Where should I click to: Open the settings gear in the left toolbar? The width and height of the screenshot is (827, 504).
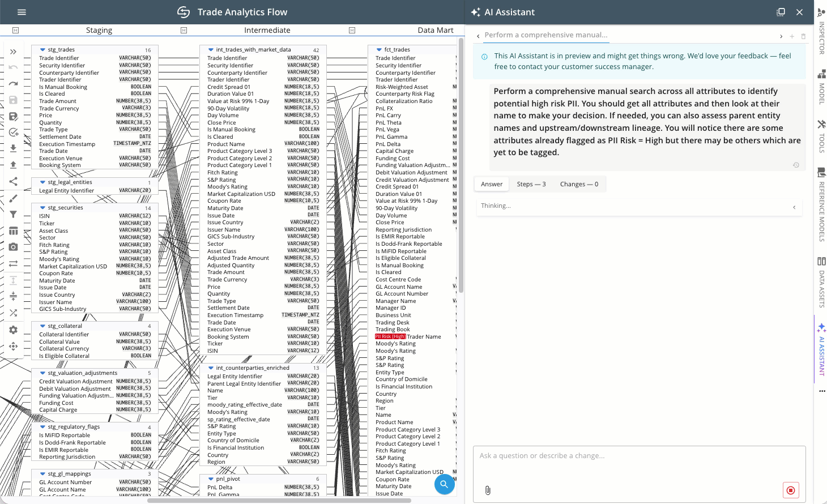(13, 330)
